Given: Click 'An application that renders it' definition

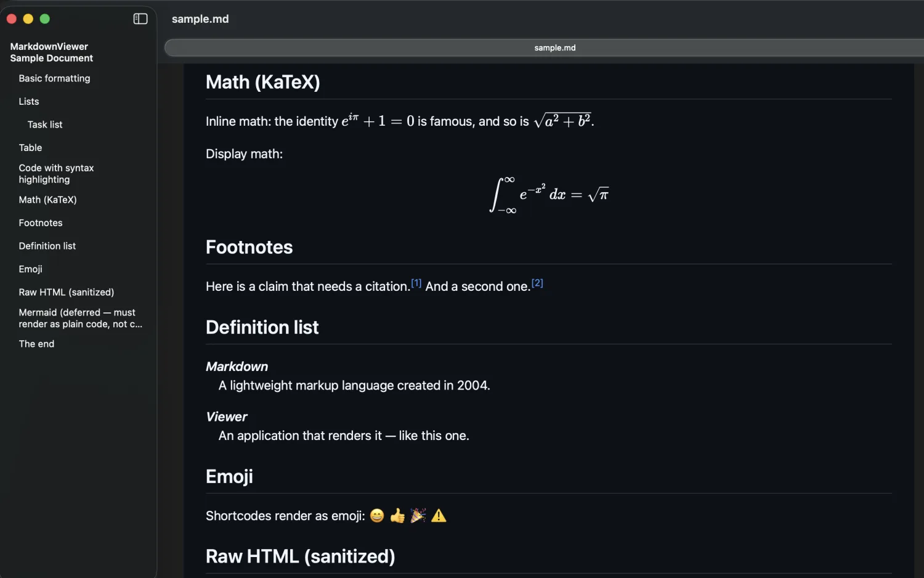Looking at the screenshot, I should [344, 436].
